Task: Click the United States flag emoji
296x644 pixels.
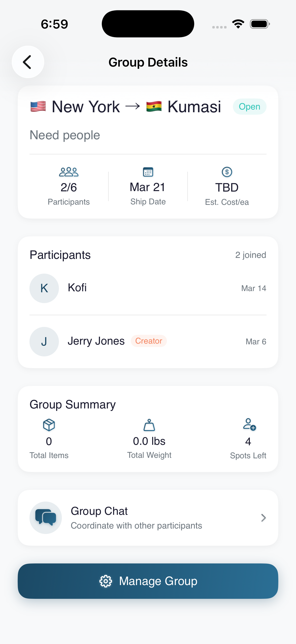Action: coord(38,107)
